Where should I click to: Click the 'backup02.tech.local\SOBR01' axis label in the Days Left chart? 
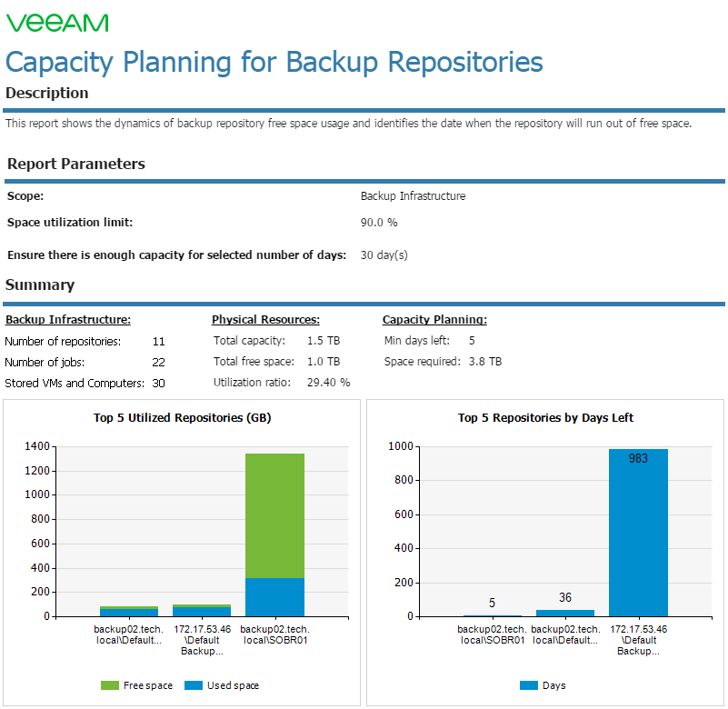492,634
